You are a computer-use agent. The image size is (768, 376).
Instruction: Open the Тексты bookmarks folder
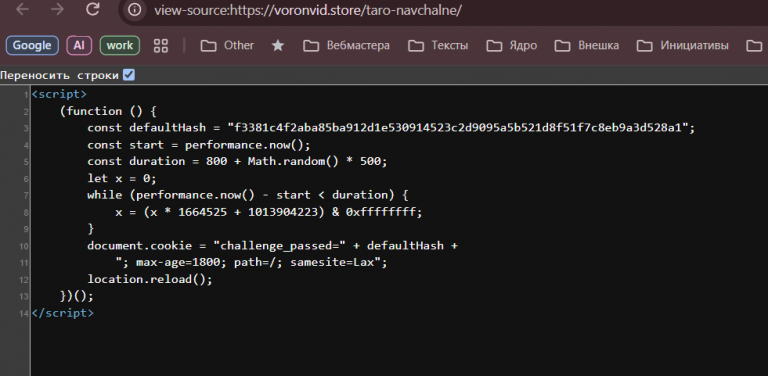click(438, 46)
